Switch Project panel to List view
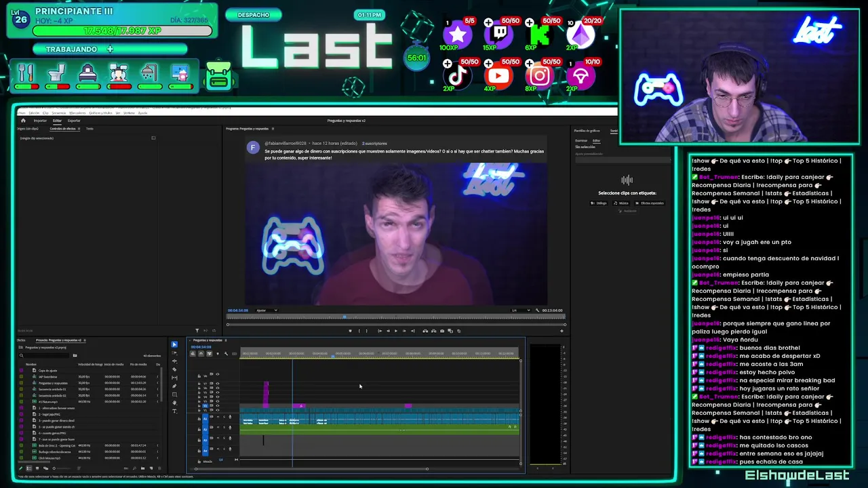 (29, 468)
